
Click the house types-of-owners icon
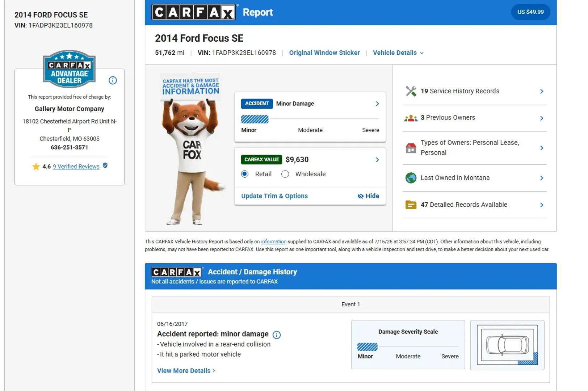click(x=411, y=148)
